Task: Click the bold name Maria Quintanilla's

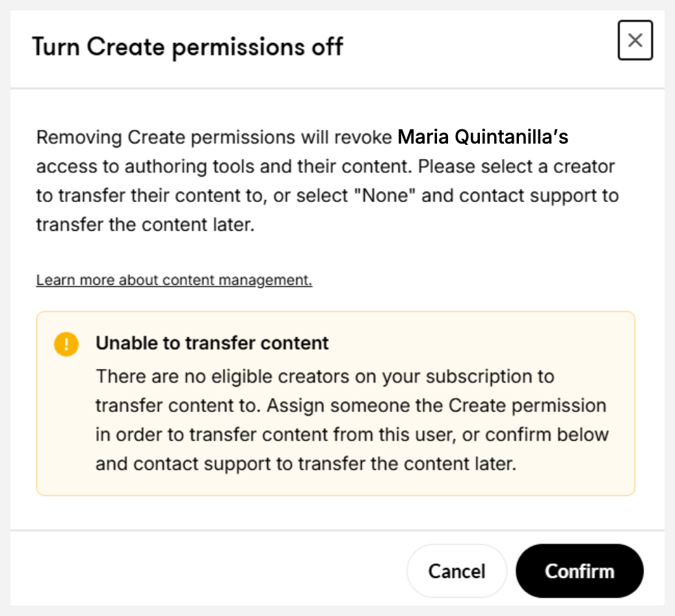Action: (x=483, y=137)
